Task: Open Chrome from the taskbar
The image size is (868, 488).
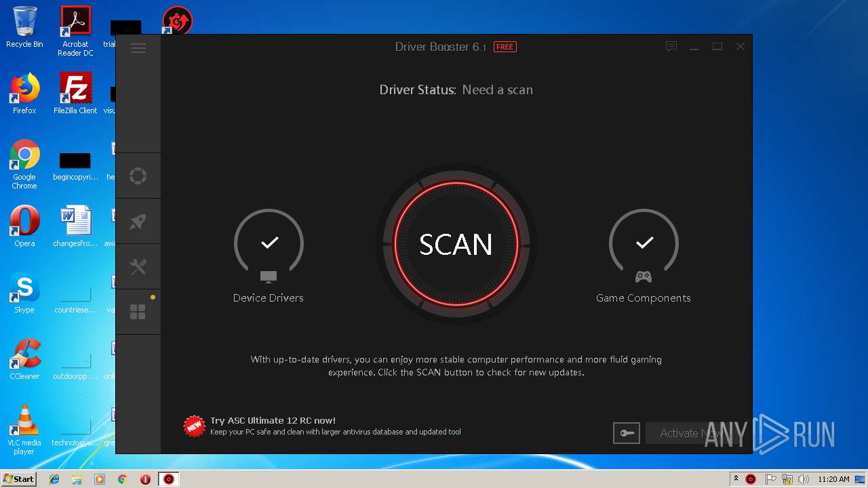Action: pos(123,479)
